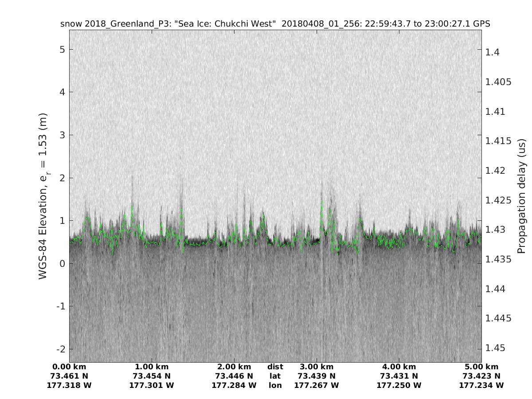Screen dimensions: 532x399
Task: Select the 1.4 tick on right axis
Action: [493, 52]
